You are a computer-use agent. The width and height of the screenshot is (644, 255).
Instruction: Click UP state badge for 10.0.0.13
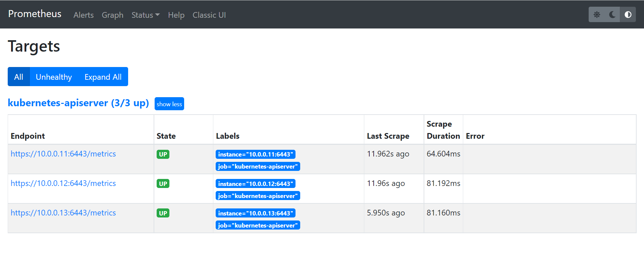163,213
